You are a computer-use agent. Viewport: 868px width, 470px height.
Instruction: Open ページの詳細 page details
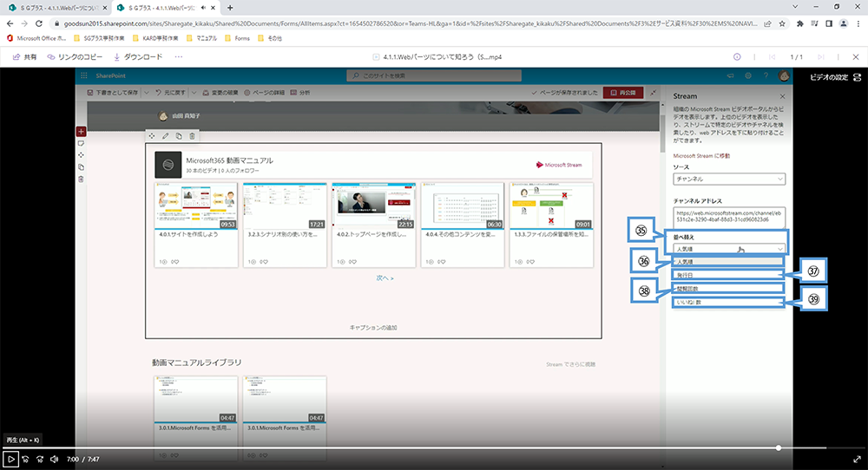(264, 93)
